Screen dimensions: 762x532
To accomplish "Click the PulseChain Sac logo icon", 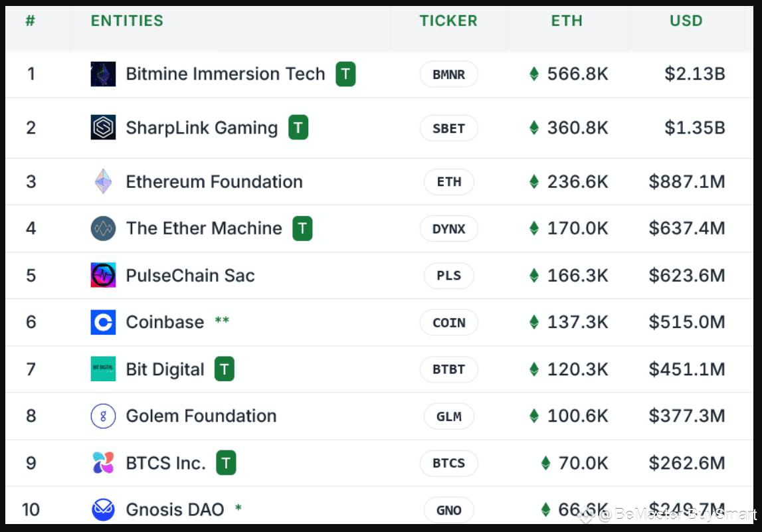I will click(x=103, y=275).
